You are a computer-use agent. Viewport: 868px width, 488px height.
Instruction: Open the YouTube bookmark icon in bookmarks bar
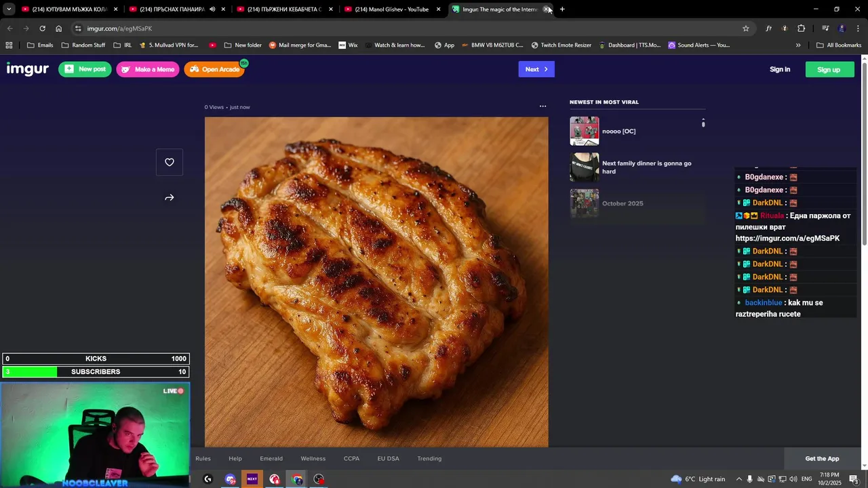(x=212, y=45)
